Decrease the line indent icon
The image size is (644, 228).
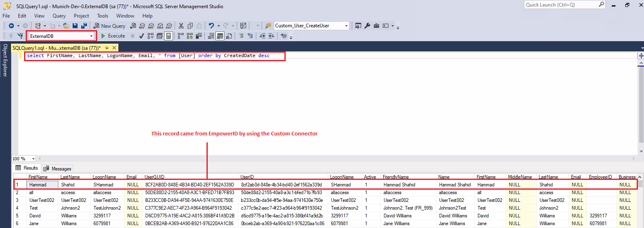tap(262, 36)
